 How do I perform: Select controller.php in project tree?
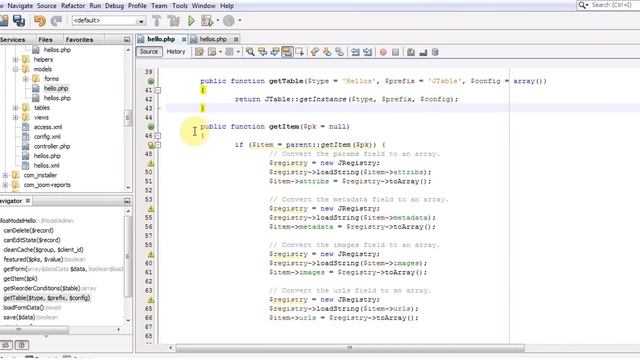point(52,147)
